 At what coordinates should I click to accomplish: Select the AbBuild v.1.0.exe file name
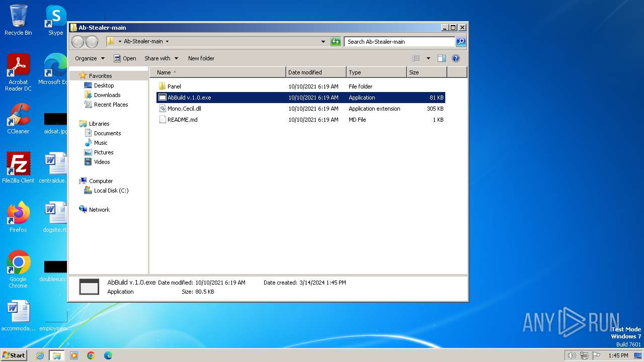189,98
